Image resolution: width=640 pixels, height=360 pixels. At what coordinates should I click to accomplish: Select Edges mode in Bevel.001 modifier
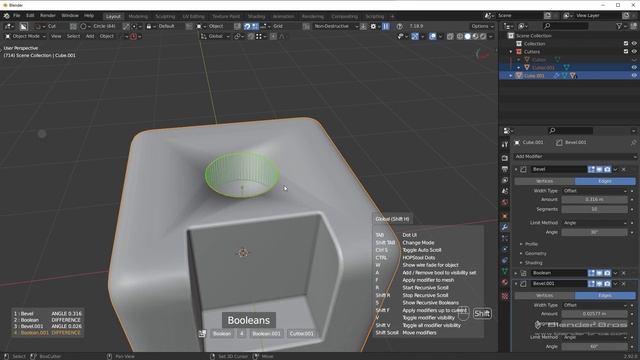(x=605, y=296)
